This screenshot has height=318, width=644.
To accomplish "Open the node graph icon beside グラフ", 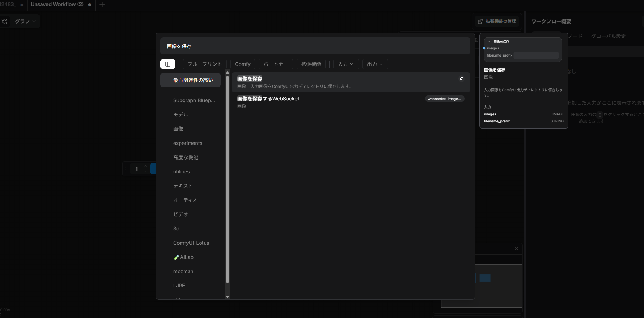I will pyautogui.click(x=4, y=21).
